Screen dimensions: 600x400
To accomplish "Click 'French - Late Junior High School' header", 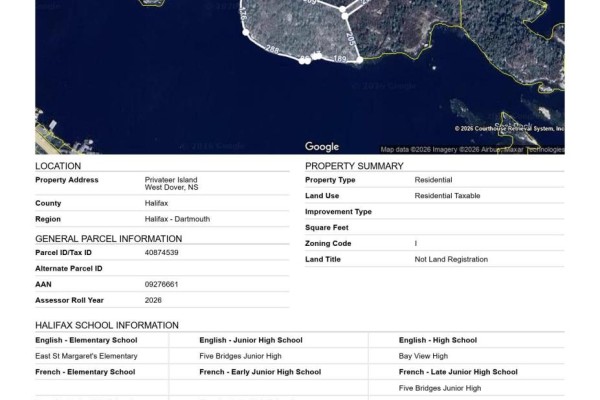I will pyautogui.click(x=458, y=372).
